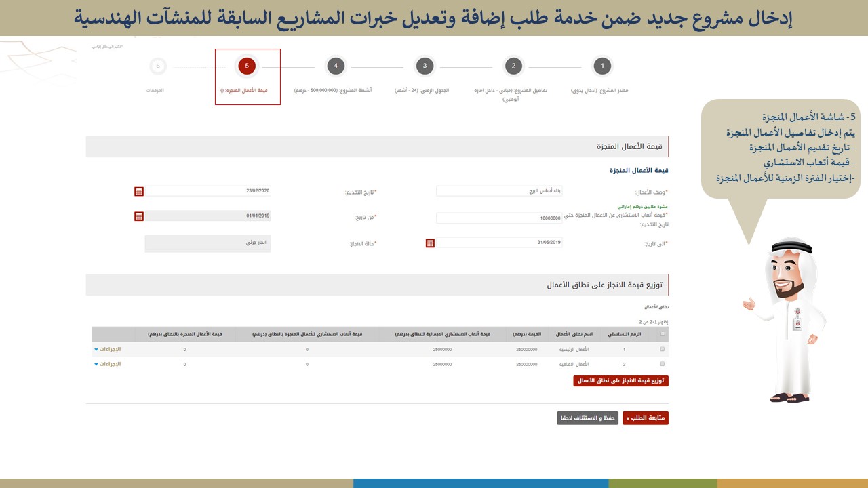868x488 pixels.
Task: Select current step 5 completed works circle
Action: tap(247, 66)
